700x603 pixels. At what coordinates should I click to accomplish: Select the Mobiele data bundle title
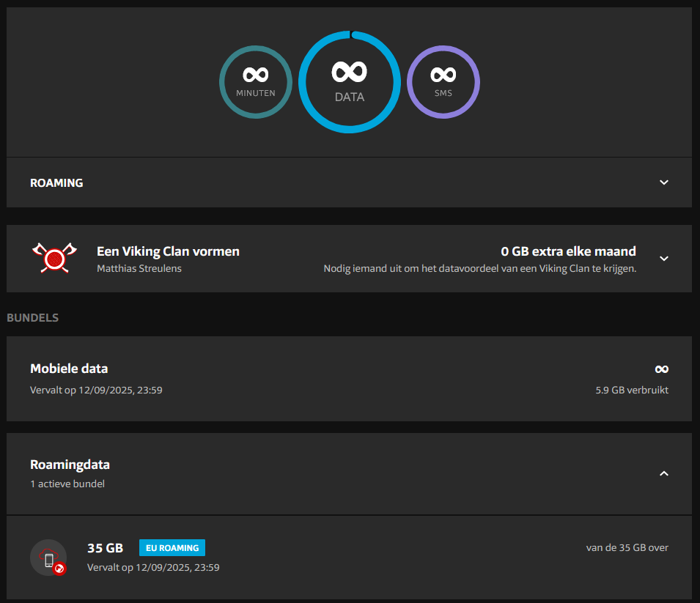click(69, 369)
